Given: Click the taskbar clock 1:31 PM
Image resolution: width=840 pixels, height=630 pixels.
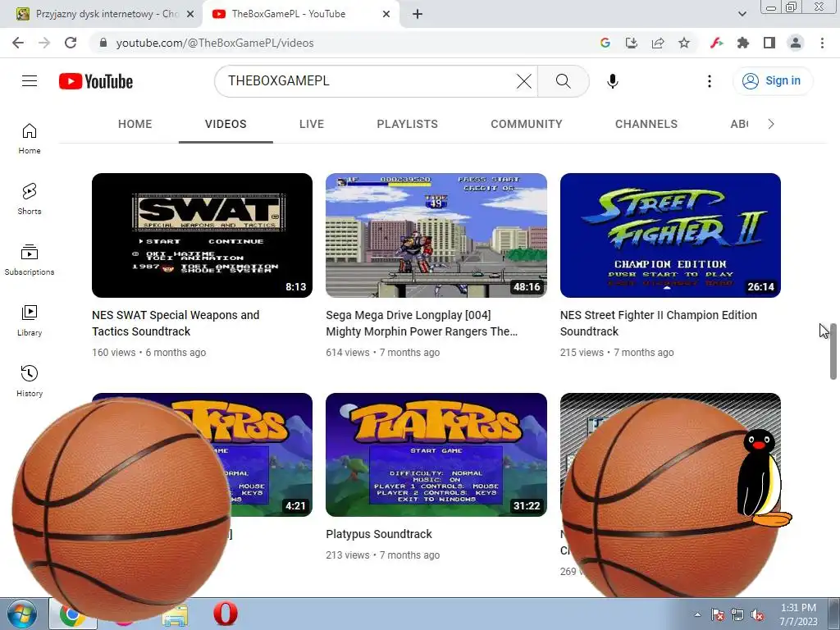Looking at the screenshot, I should tap(798, 614).
